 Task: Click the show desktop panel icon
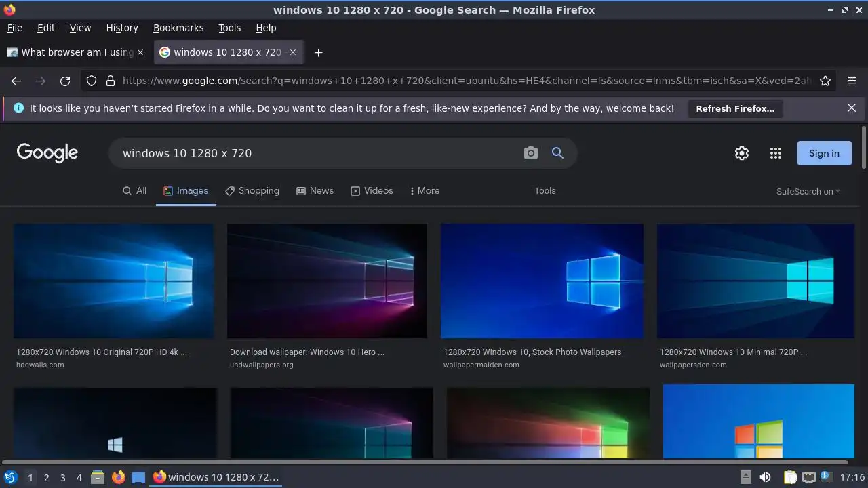(138, 478)
